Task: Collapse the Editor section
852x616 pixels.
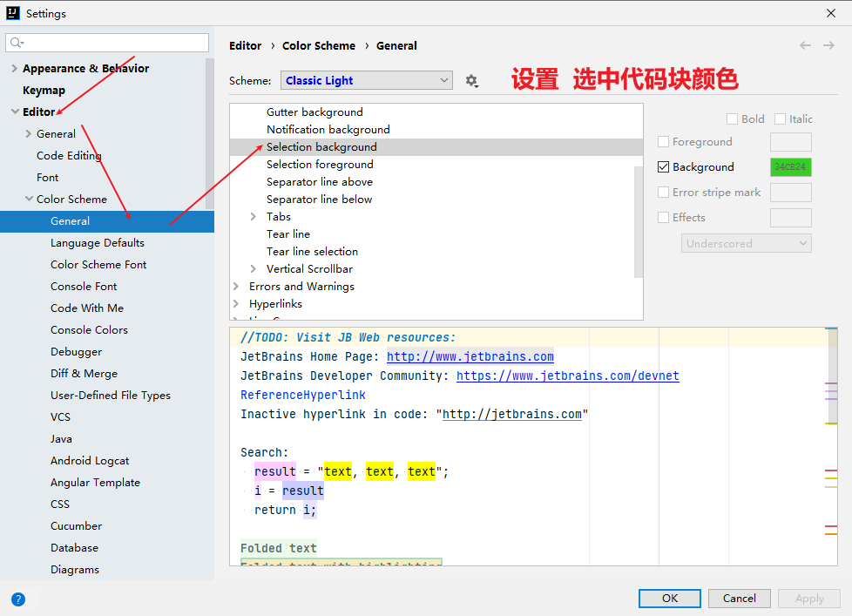Action: [x=15, y=112]
